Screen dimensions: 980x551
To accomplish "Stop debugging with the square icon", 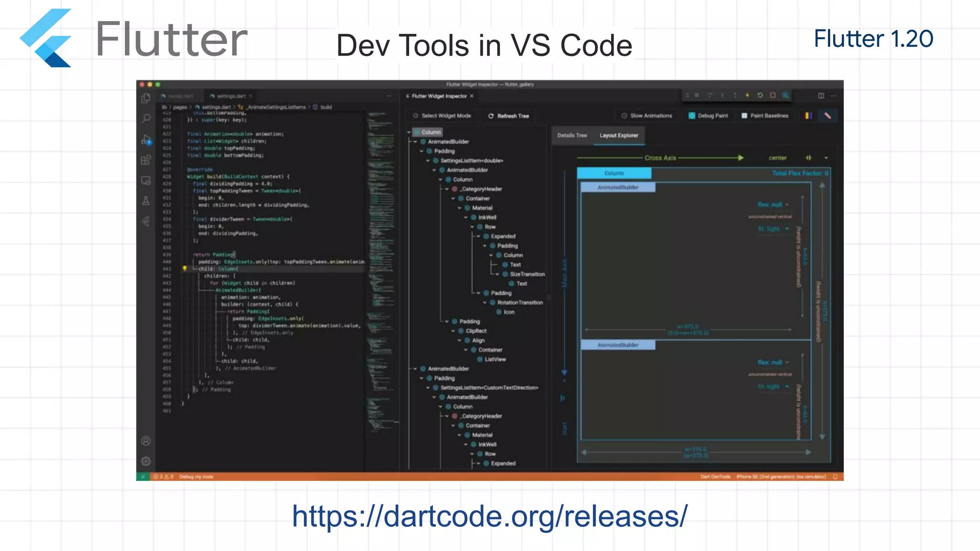I will click(x=773, y=96).
